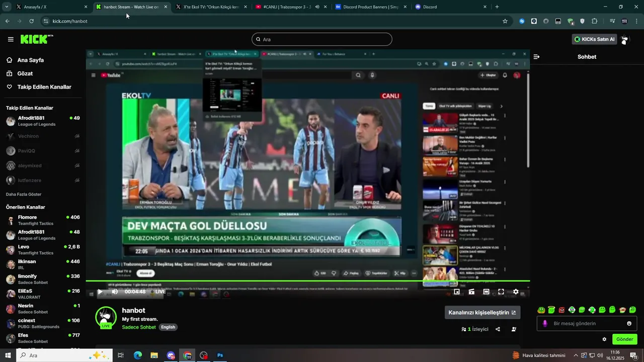
Task: Open Chrome extensions puzzle icon
Action: (595, 21)
